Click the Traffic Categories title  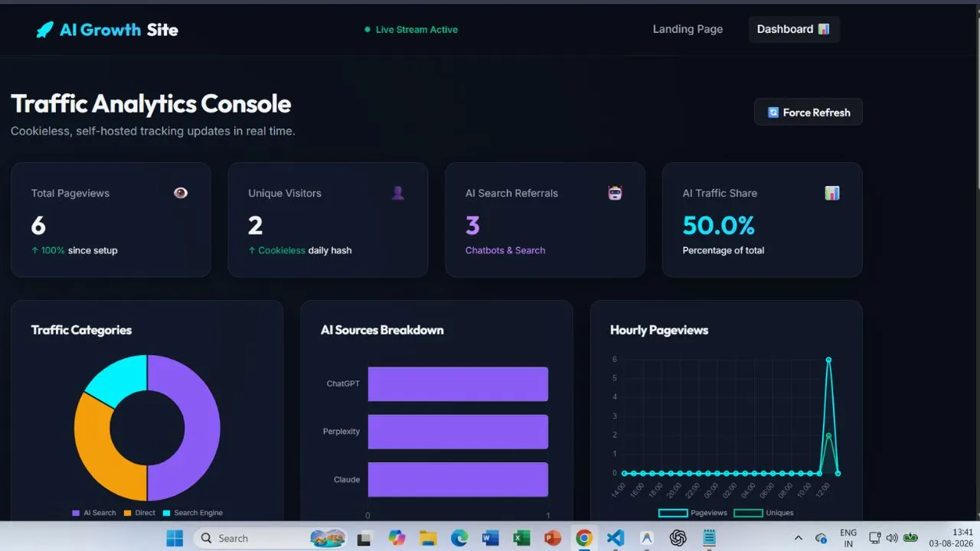tap(81, 330)
